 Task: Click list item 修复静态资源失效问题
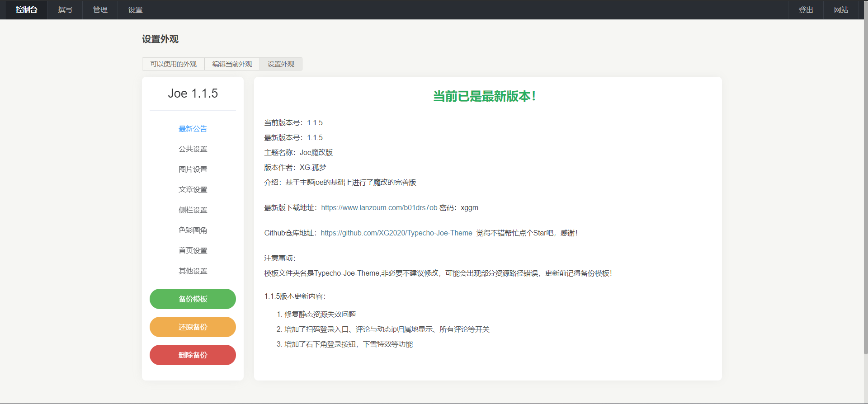[x=320, y=315]
